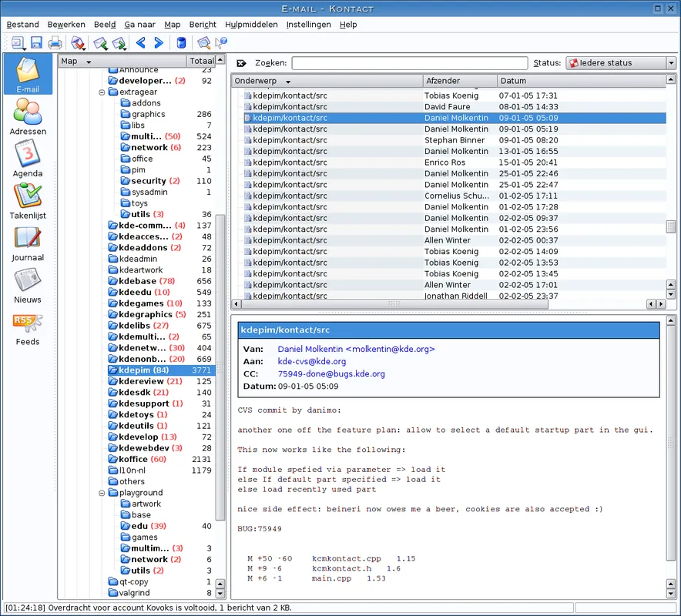Select Cornelius Schu... message from 01-02-05 17:11
681x616 pixels.
[x=455, y=196]
